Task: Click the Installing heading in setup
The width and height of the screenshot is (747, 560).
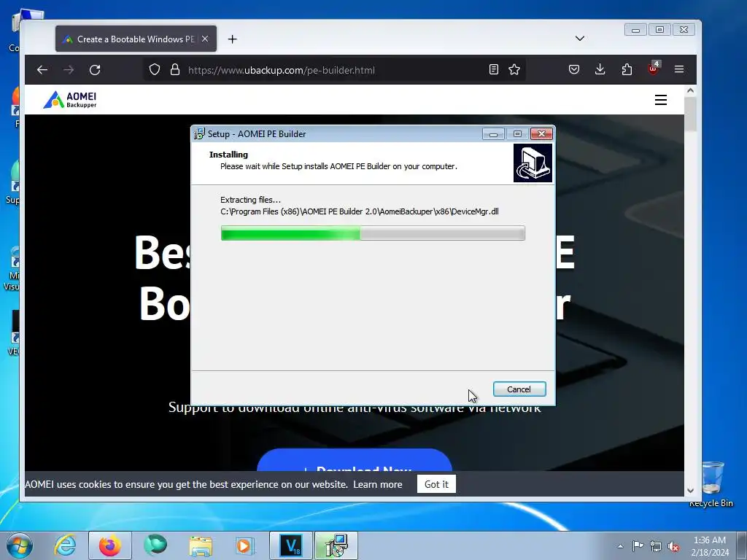Action: pos(228,155)
